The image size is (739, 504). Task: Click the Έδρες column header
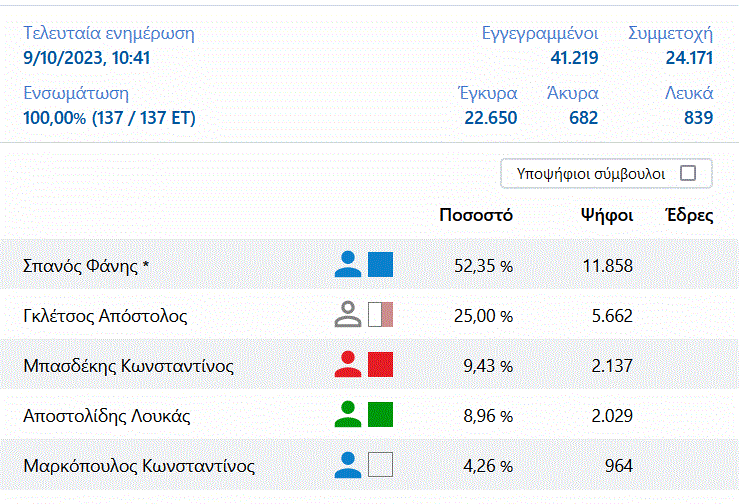[x=688, y=215]
